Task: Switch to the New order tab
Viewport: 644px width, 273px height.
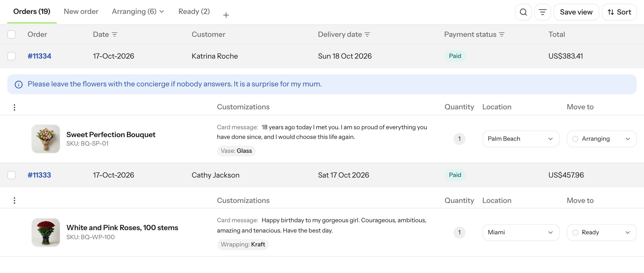Action: (81, 11)
